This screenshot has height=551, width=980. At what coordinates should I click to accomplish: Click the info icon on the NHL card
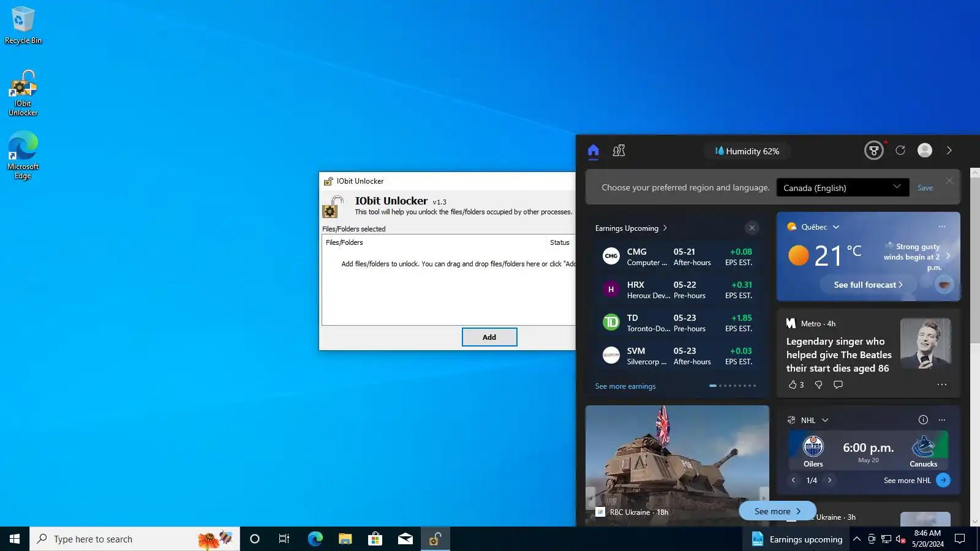click(923, 420)
